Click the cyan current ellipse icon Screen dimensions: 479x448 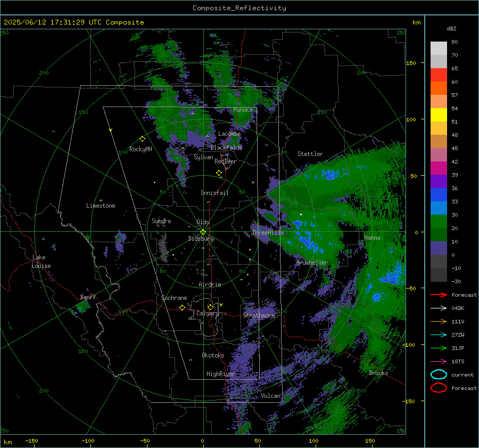click(439, 374)
